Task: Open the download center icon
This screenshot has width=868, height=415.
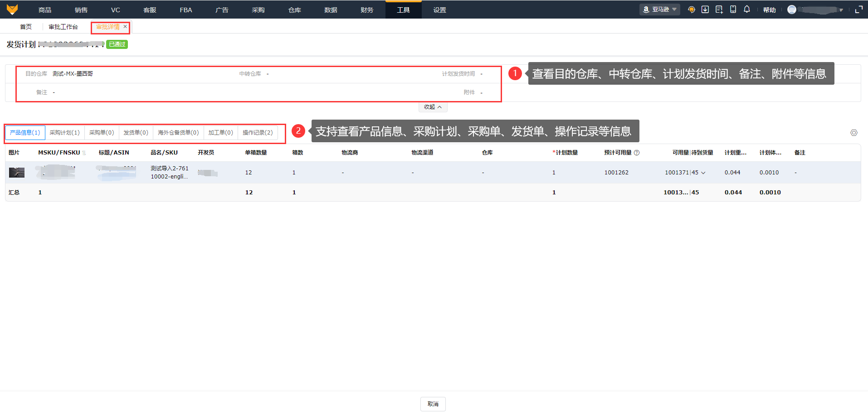Action: click(705, 10)
